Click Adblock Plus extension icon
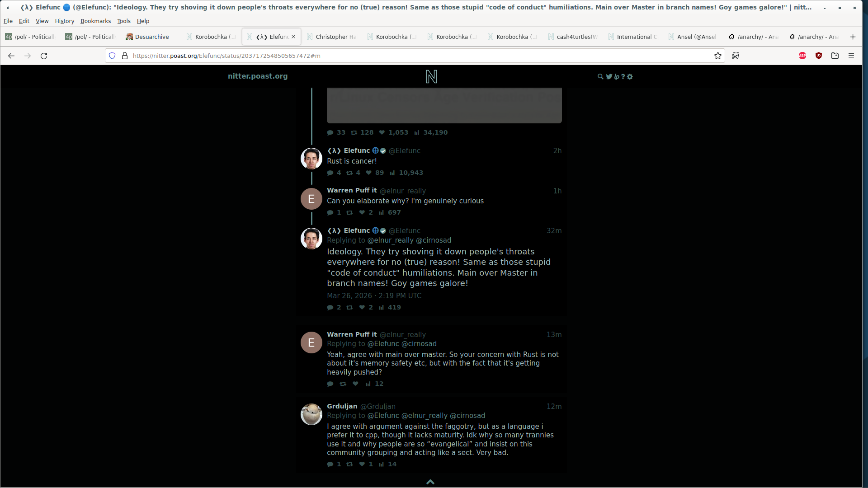Image resolution: width=868 pixels, height=488 pixels. coord(802,56)
